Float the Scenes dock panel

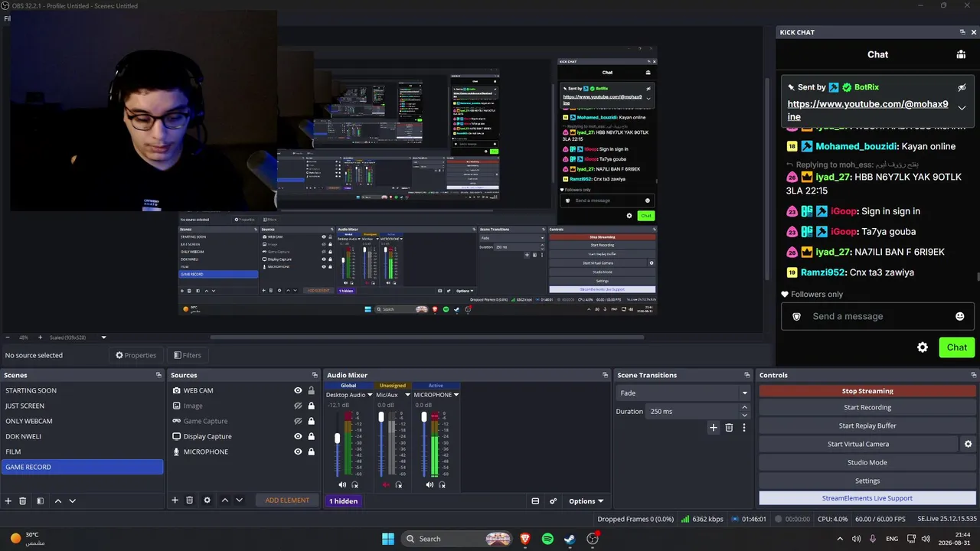tap(158, 375)
